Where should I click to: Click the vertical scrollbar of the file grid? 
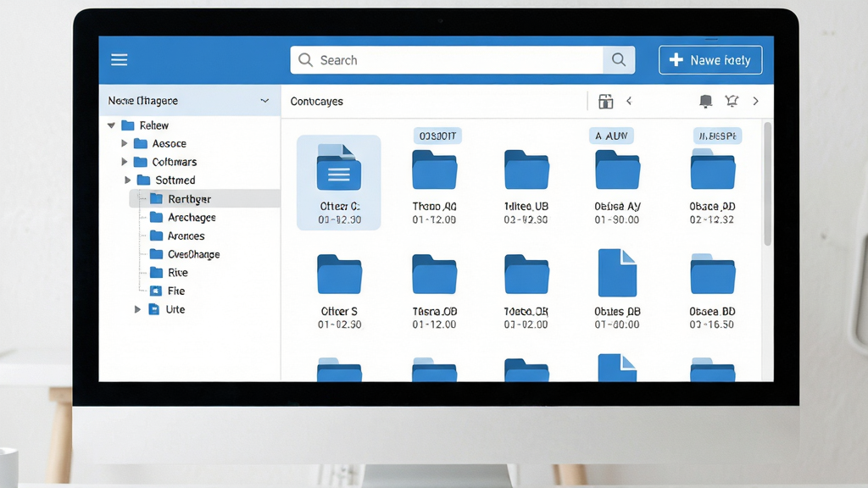767,184
